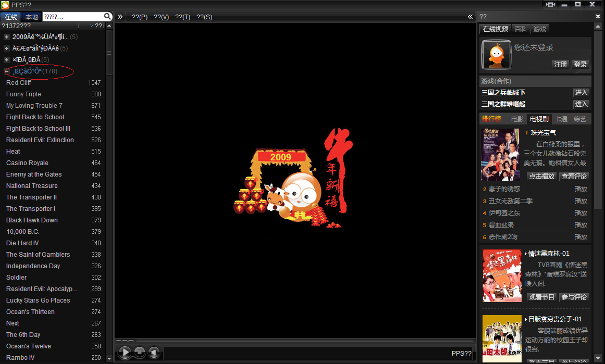Viewport: 605px width, 364px height.
Task: Click the 注册 register button
Action: [x=561, y=65]
